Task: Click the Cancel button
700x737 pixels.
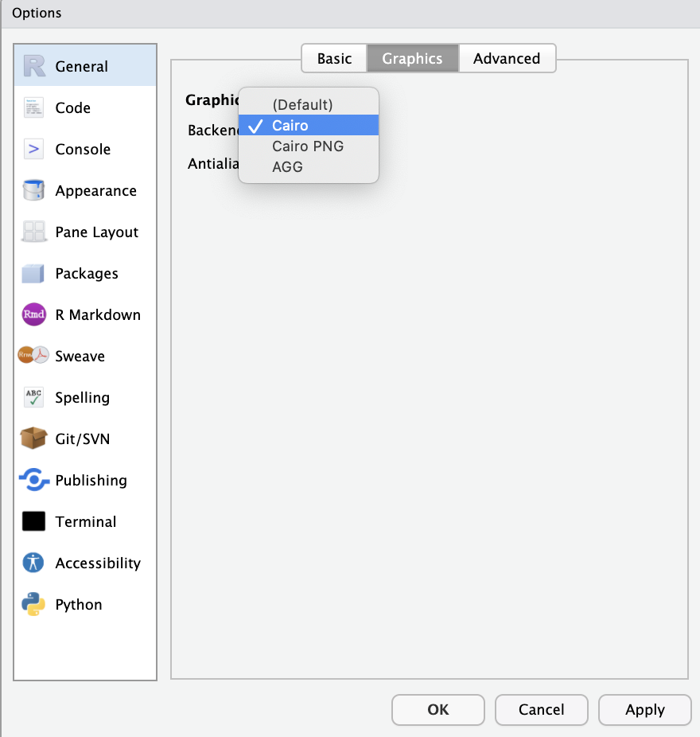Action: [541, 709]
